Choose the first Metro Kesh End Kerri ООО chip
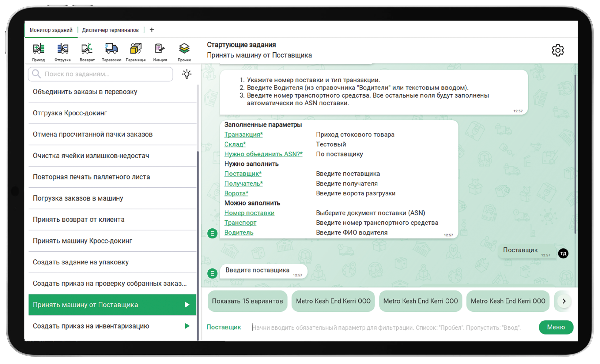Screen dimensions: 600x364 pos(333,301)
